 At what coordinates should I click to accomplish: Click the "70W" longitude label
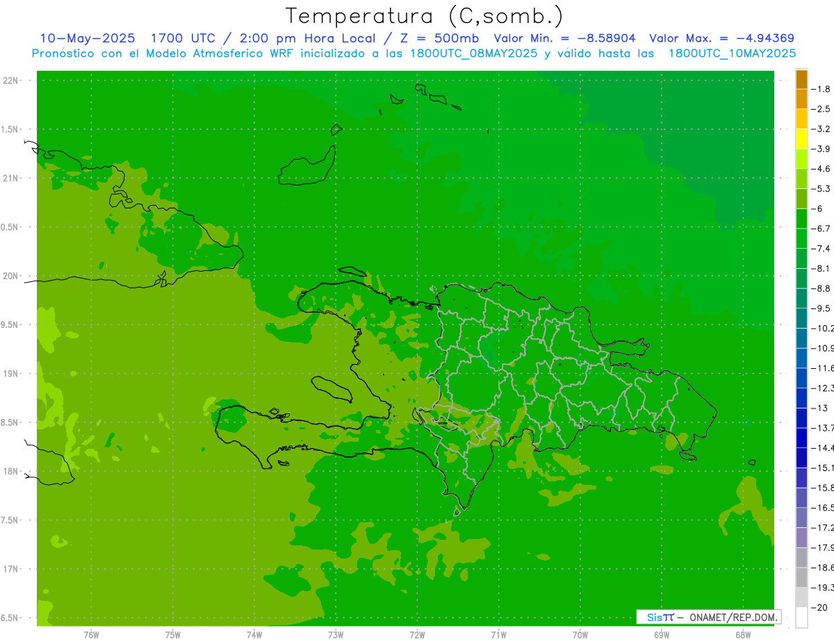[580, 635]
